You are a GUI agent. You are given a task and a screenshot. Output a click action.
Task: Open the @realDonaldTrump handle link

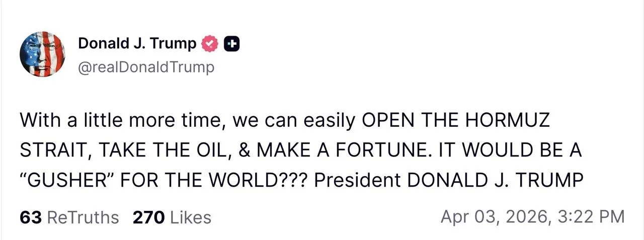pos(146,67)
